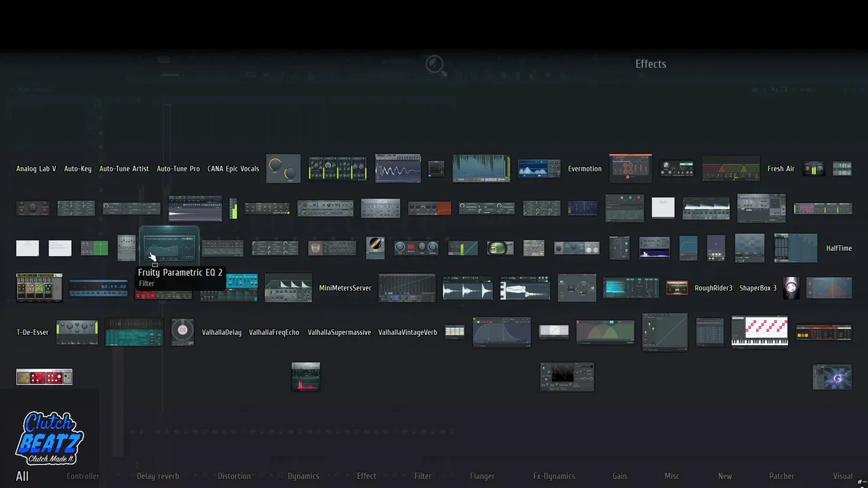Open the green-metered thumbnail beside T-De-Esser
This screenshot has height=488, width=868.
[77, 332]
